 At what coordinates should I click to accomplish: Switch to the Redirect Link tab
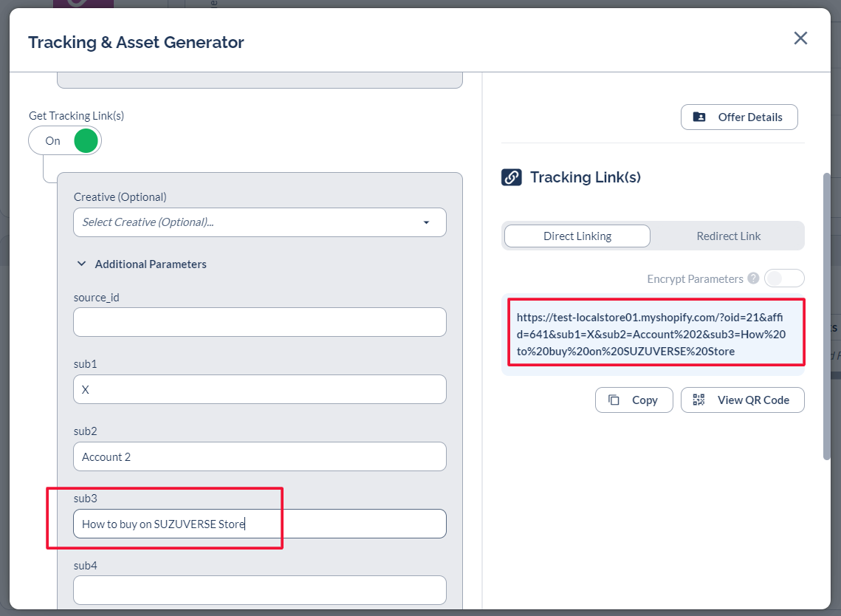point(728,236)
